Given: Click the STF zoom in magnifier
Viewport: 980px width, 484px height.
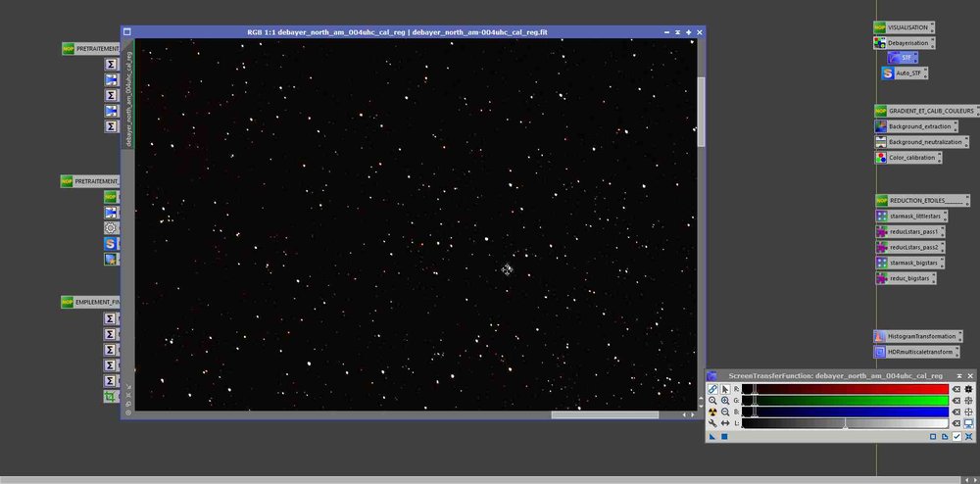Looking at the screenshot, I should point(725,401).
